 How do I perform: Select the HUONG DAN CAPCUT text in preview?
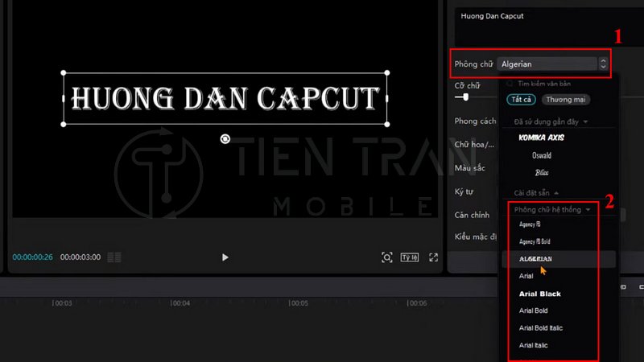tap(225, 98)
